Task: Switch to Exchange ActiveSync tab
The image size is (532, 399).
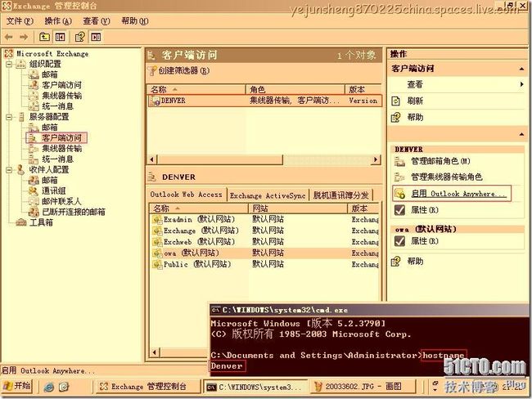Action: 268,195
